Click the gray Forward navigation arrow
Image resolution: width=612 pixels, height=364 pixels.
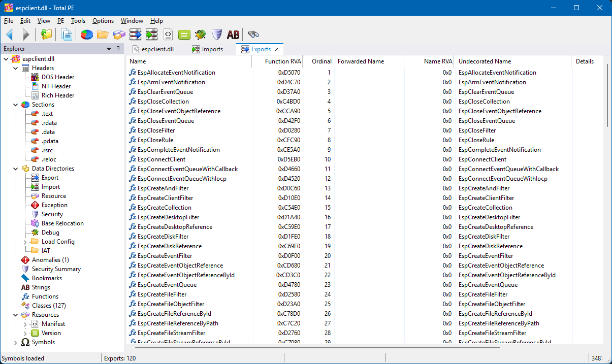(26, 35)
